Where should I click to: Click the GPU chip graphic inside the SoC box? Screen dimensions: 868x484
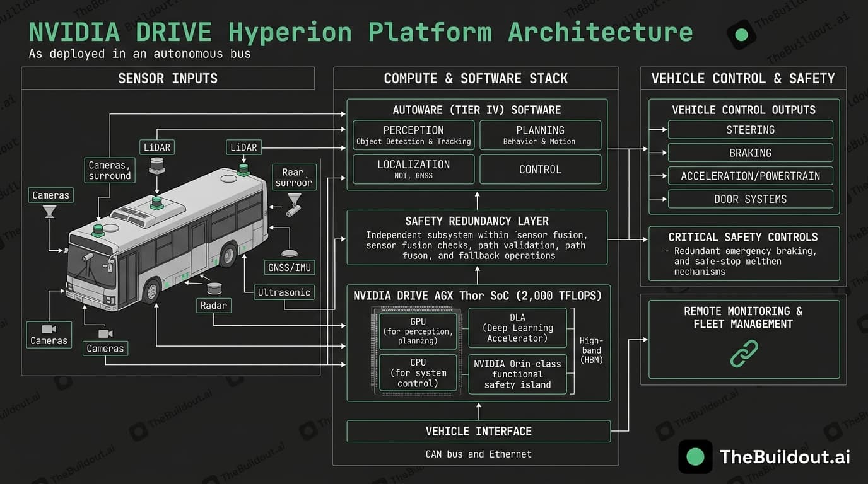418,330
